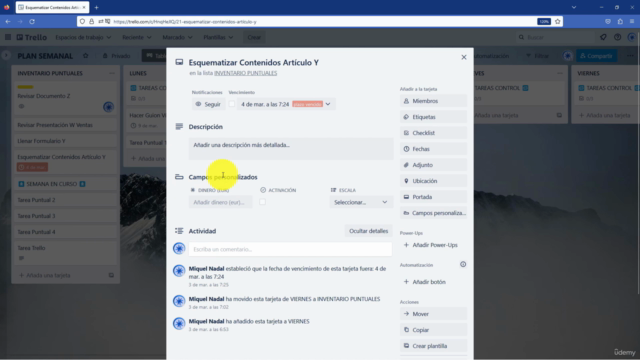Click Miquel Nadal in the due-date activity
640x360 pixels.
[x=206, y=269]
